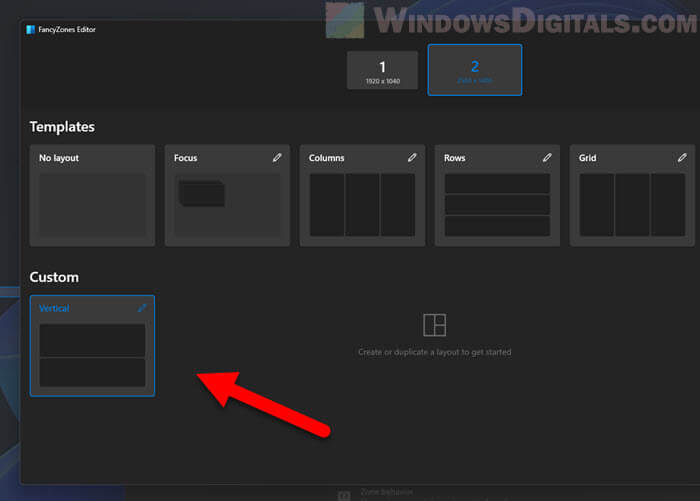Choose the No layout template

[92, 195]
